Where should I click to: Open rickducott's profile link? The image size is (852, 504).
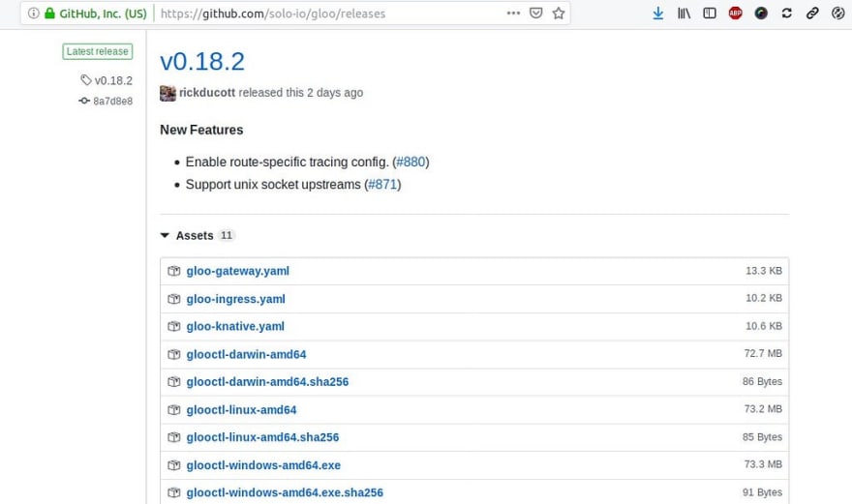click(x=207, y=92)
